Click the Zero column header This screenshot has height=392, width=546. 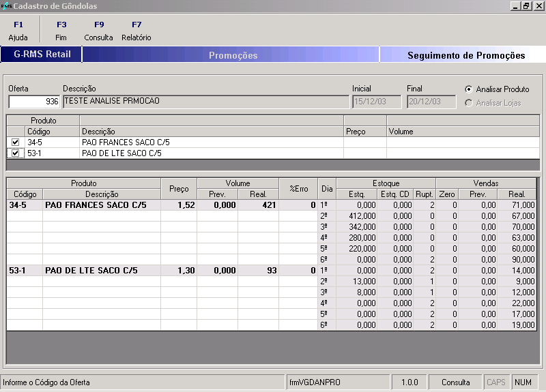pos(447,194)
